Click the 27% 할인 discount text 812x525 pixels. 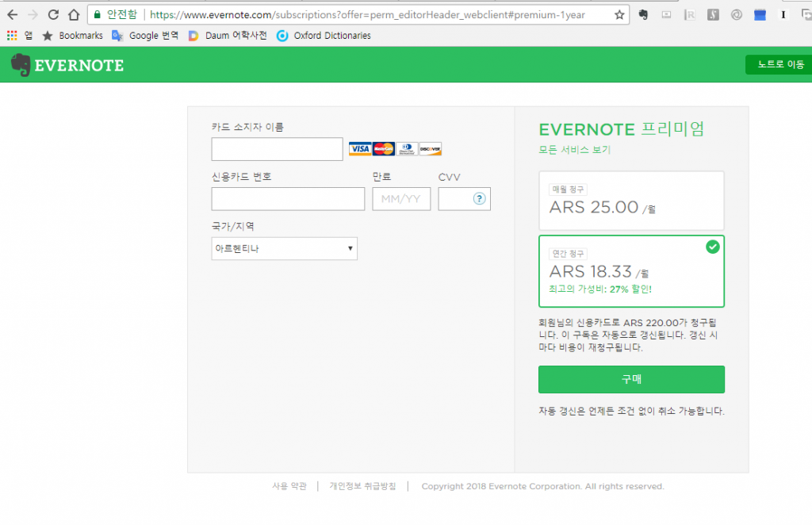[x=630, y=289]
